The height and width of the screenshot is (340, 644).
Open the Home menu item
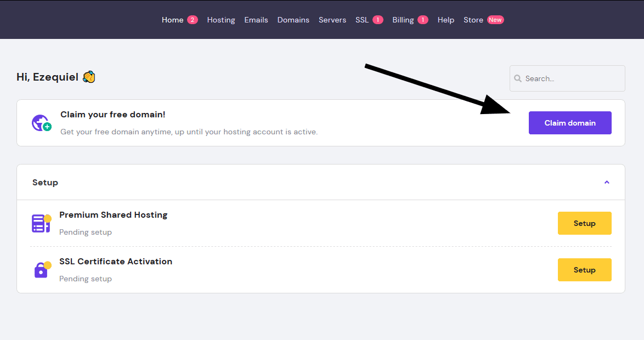172,20
